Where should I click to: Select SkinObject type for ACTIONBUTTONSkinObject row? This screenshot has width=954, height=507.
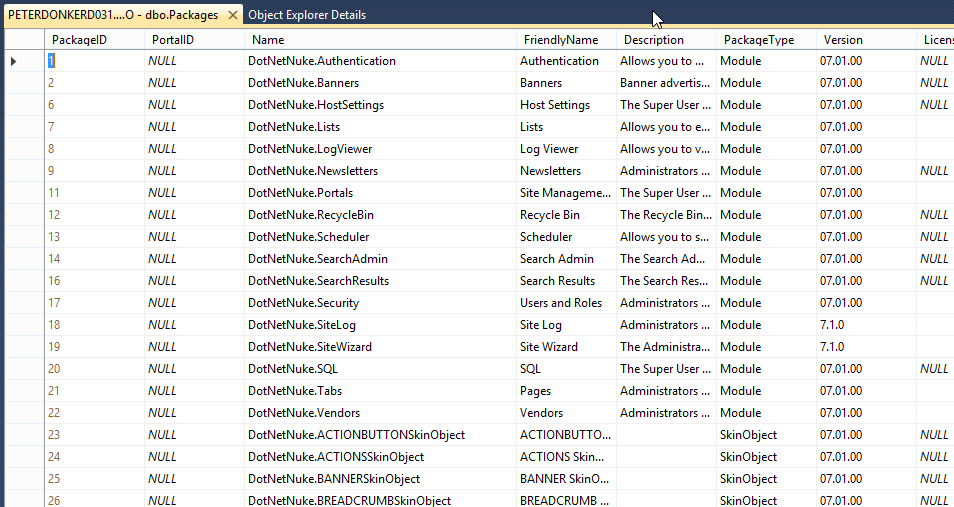click(x=766, y=435)
